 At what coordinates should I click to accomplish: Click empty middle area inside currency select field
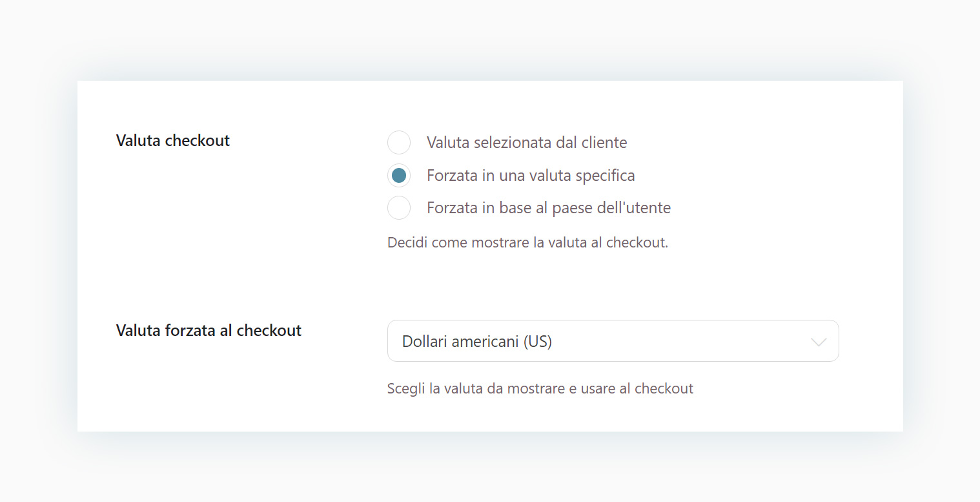pyautogui.click(x=678, y=341)
